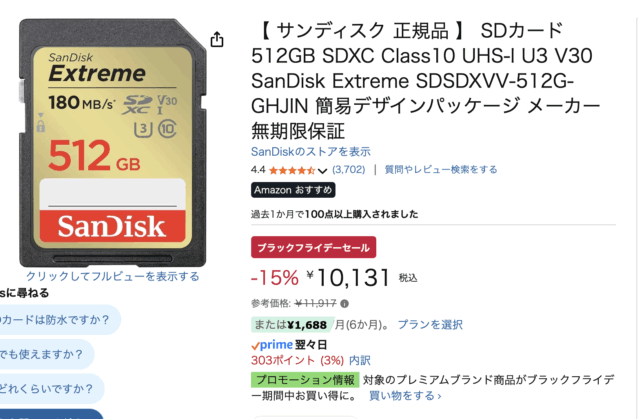Open the プランを選択 installment link
Viewport: 638px width, 419px height.
[430, 324]
